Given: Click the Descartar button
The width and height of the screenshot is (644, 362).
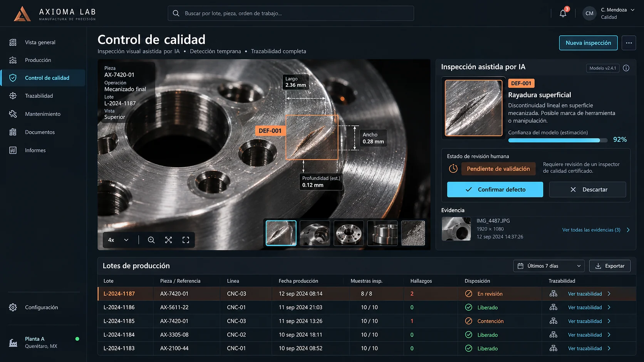Looking at the screenshot, I should coord(587,189).
